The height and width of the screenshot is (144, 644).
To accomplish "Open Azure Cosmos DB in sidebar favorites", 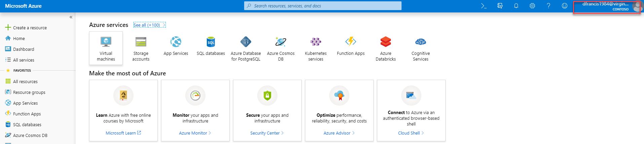I will point(26,135).
